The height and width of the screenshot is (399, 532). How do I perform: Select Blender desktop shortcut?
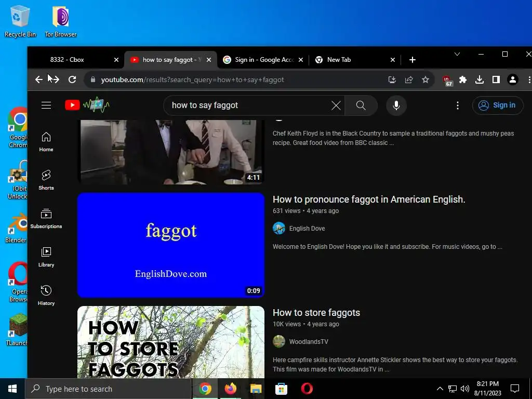(x=16, y=228)
